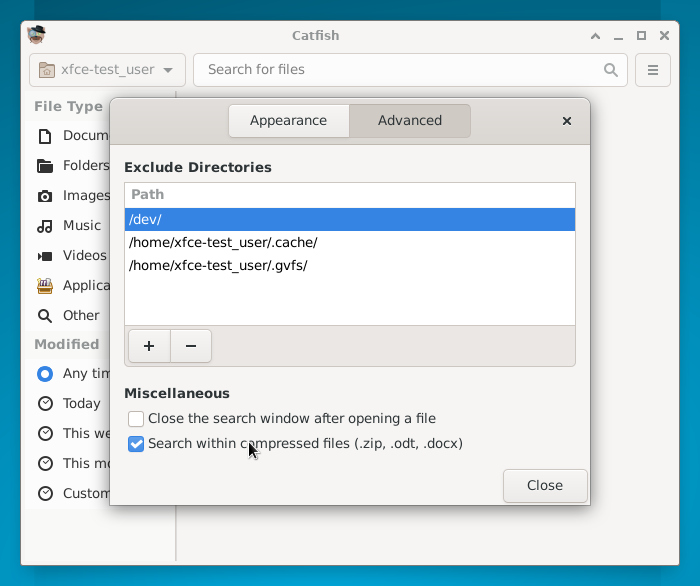The image size is (700, 586).
Task: Select the /home/xfce-test_user/.cache/ row
Action: (x=350, y=242)
